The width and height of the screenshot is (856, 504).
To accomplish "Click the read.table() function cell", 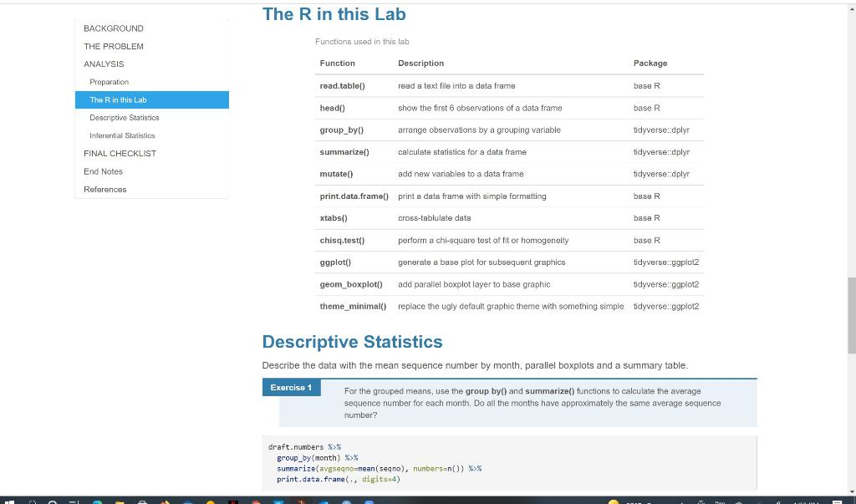I will click(342, 86).
